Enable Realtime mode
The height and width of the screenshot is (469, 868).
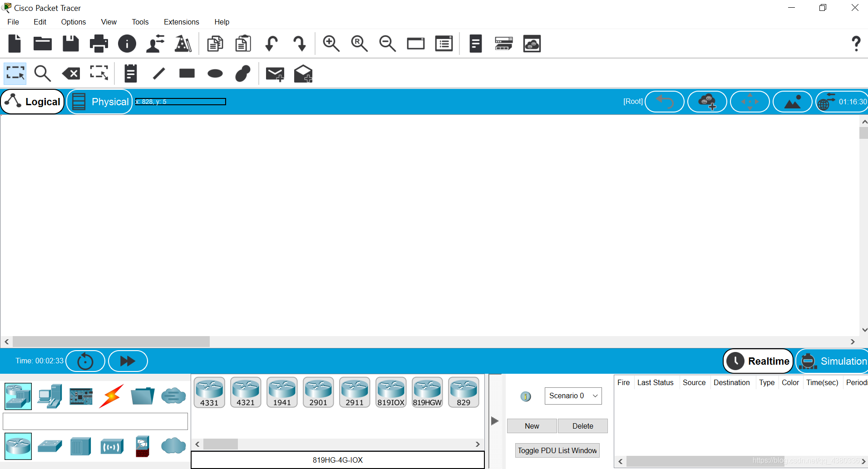(758, 361)
